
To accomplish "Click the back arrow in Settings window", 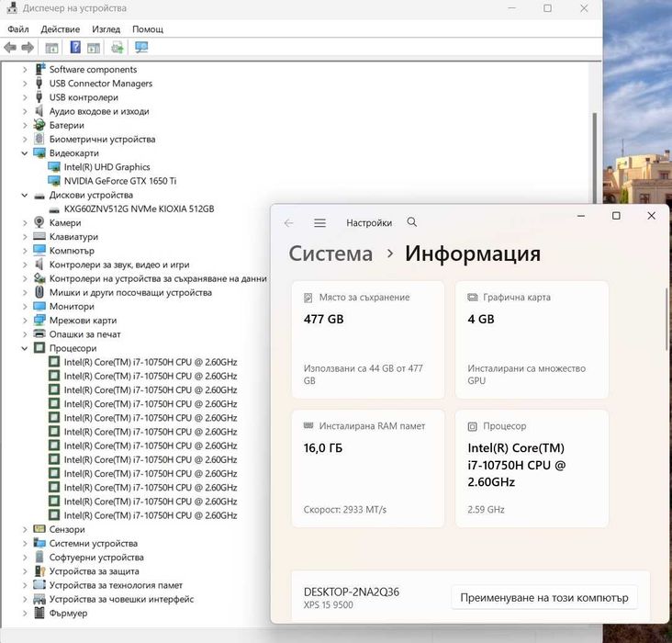I will pos(288,222).
